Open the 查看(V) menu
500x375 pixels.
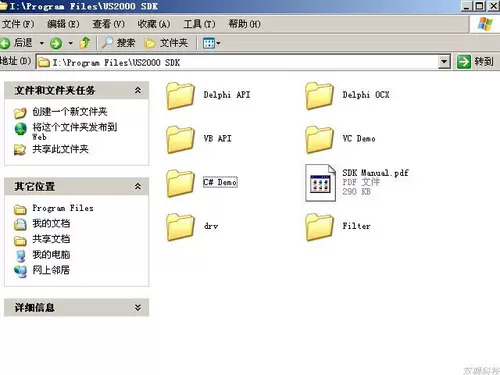tap(109, 24)
